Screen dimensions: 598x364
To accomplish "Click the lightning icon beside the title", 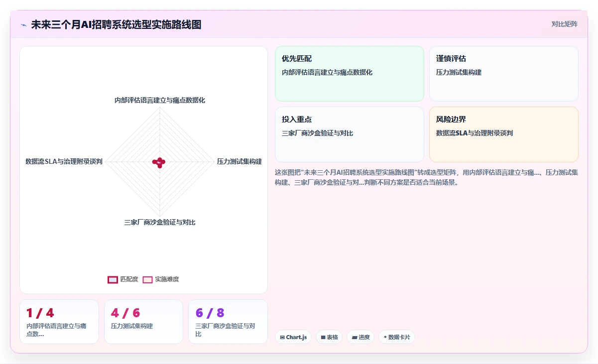I will [23, 25].
